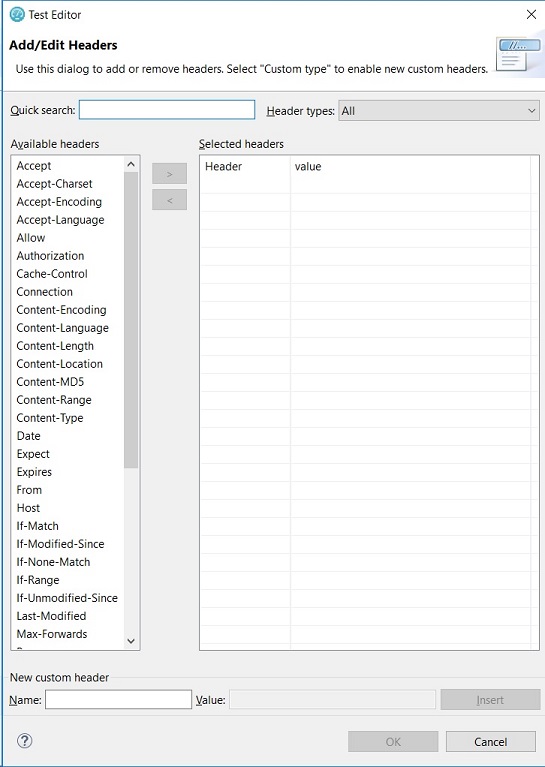
Task: Click the Available headers scrollbar thumb
Action: click(x=131, y=320)
